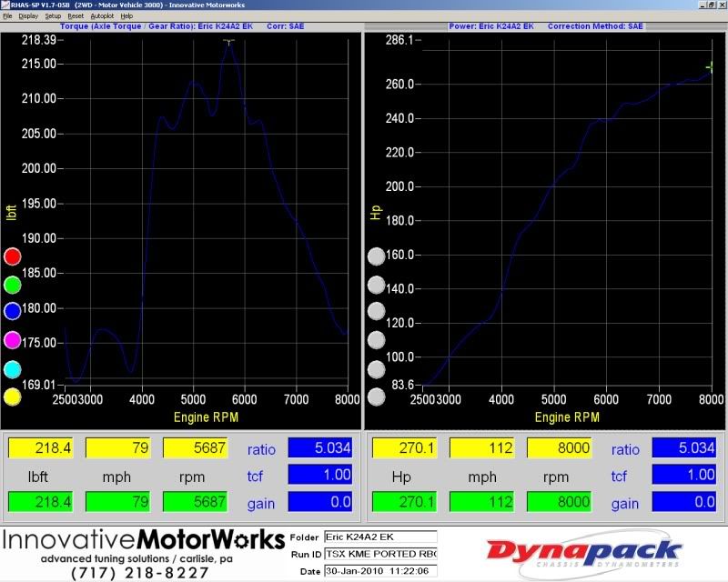The width and height of the screenshot is (728, 582).
Task: Click the 'lbft' torque axis label
Action: tap(12, 212)
